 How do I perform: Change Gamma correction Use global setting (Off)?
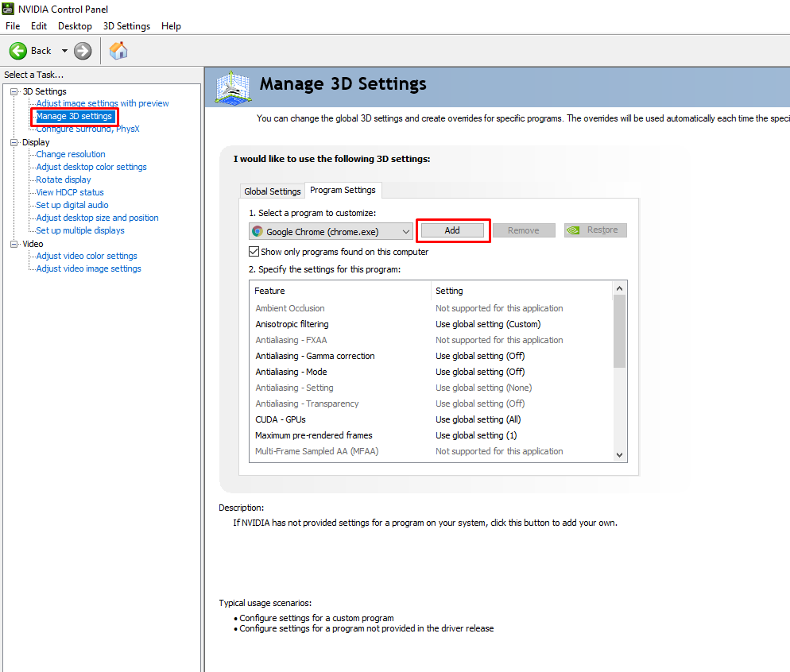click(480, 356)
